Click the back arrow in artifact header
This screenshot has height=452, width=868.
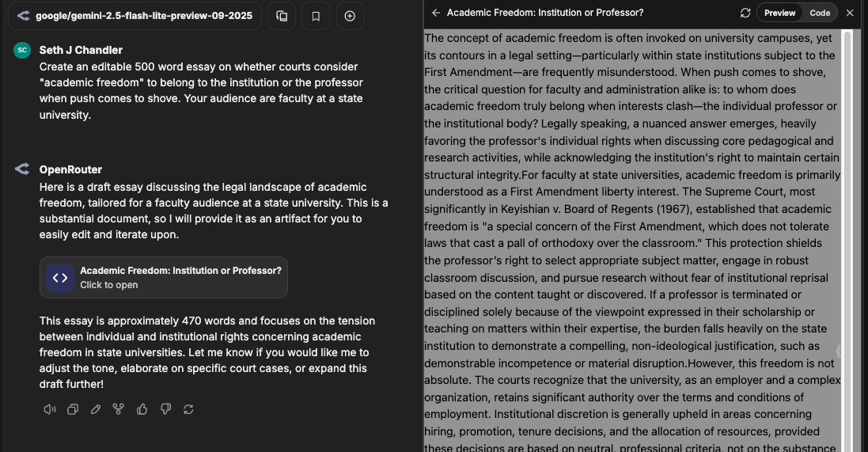(436, 13)
